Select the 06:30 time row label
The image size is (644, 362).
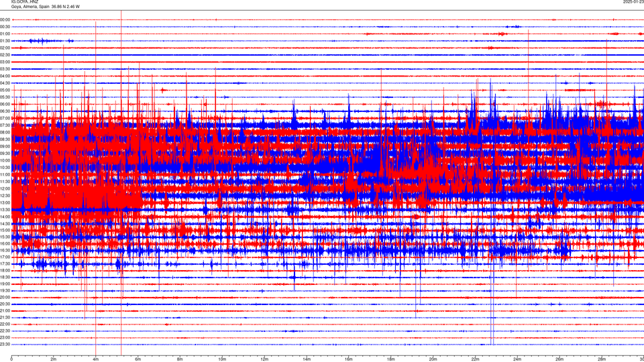(x=5, y=111)
